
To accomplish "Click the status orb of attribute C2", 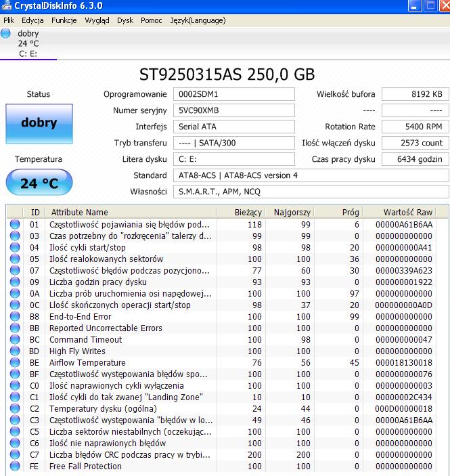I will pyautogui.click(x=15, y=408).
